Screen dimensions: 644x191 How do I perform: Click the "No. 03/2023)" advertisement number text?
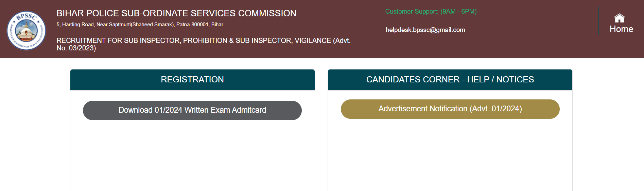coord(76,48)
